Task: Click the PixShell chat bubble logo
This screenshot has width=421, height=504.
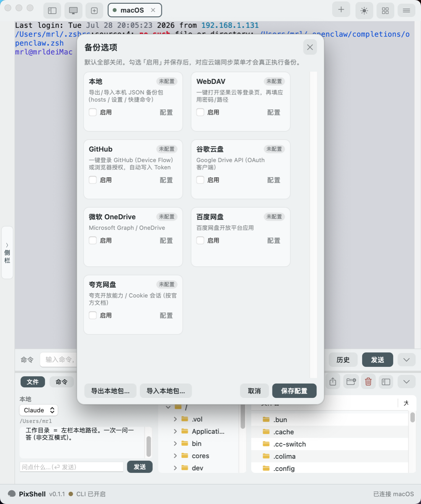Action: click(x=12, y=494)
